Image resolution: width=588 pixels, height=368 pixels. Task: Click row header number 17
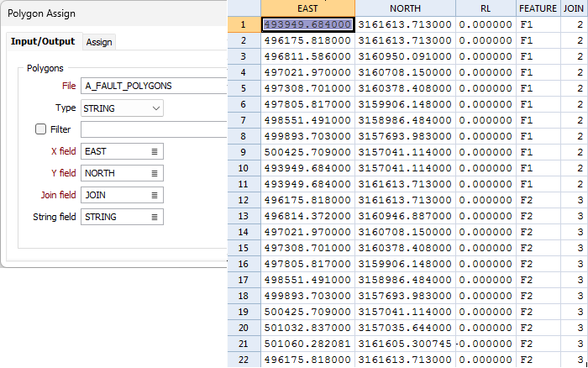click(244, 280)
